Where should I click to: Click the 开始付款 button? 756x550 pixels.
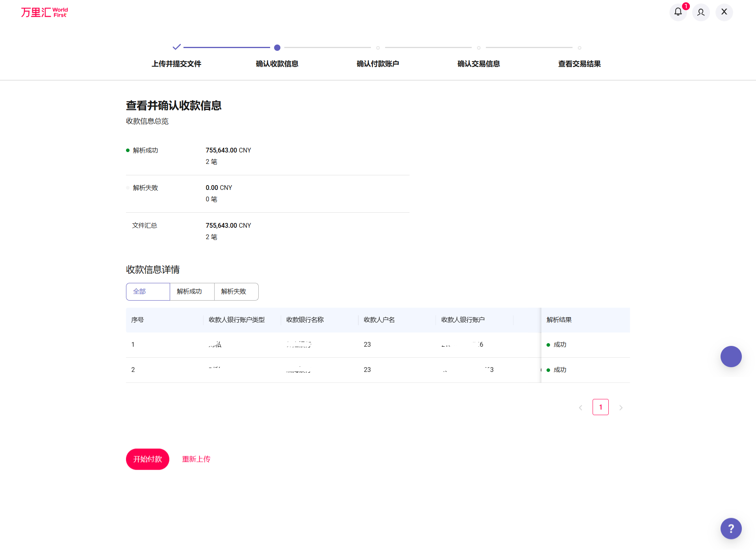pos(148,459)
